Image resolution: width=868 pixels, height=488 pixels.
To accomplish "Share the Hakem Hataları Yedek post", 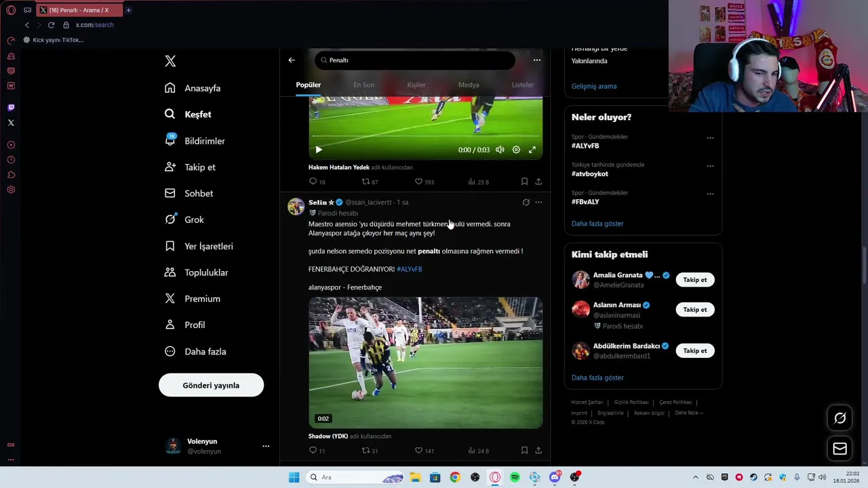I will click(538, 182).
